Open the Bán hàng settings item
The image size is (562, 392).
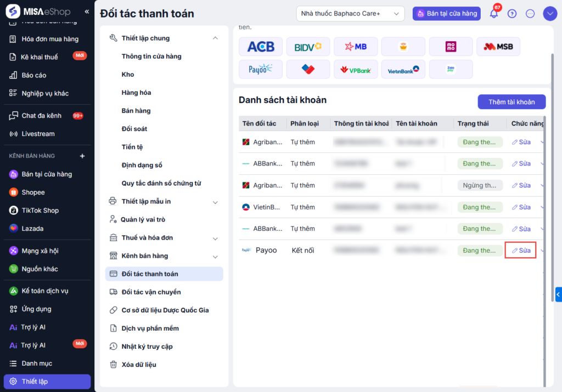tap(136, 111)
